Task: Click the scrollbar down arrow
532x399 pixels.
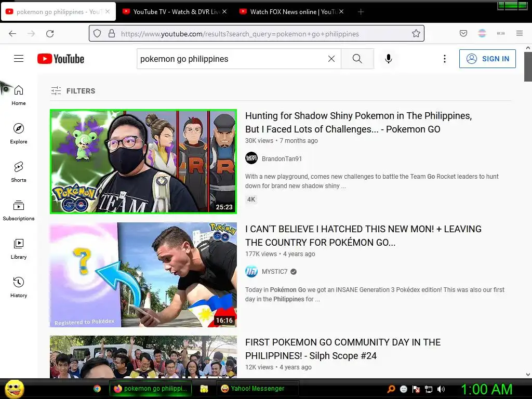Action: pyautogui.click(x=528, y=375)
